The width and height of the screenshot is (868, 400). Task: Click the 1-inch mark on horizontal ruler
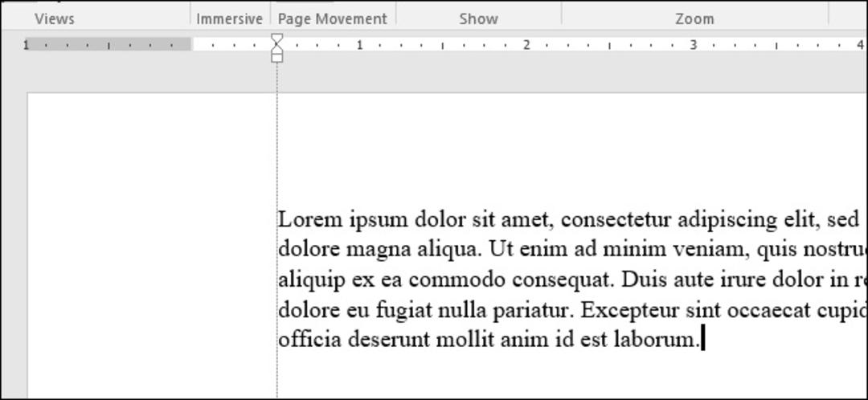(x=360, y=45)
